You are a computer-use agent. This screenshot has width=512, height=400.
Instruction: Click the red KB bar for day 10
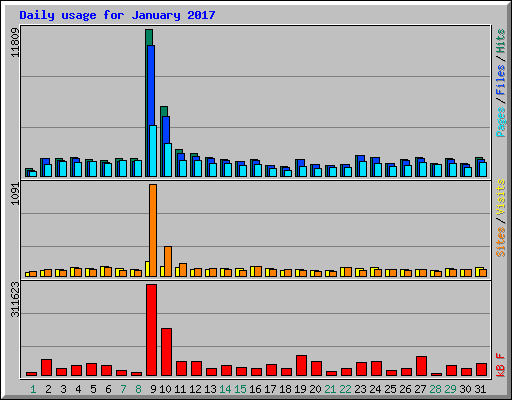pyautogui.click(x=167, y=352)
